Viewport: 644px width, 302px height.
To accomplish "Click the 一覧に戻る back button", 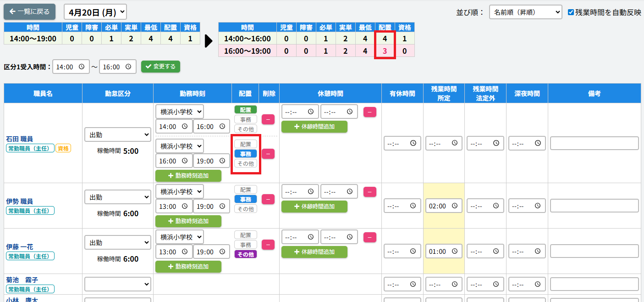I will [x=29, y=12].
